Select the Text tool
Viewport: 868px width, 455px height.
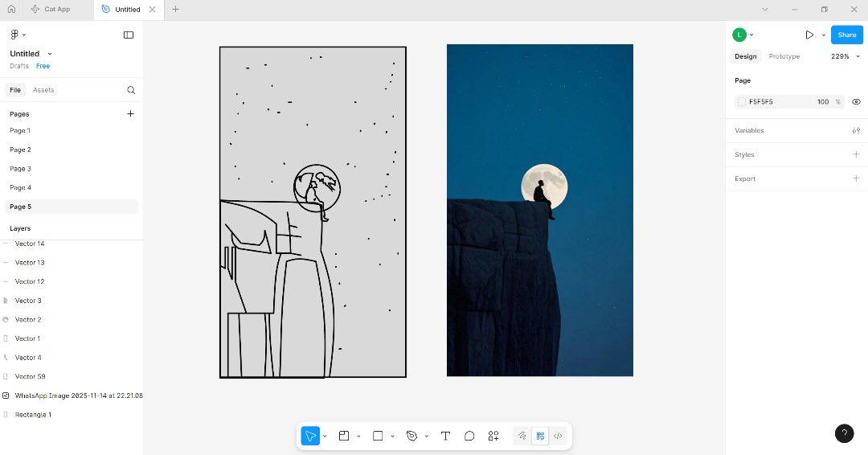tap(445, 436)
